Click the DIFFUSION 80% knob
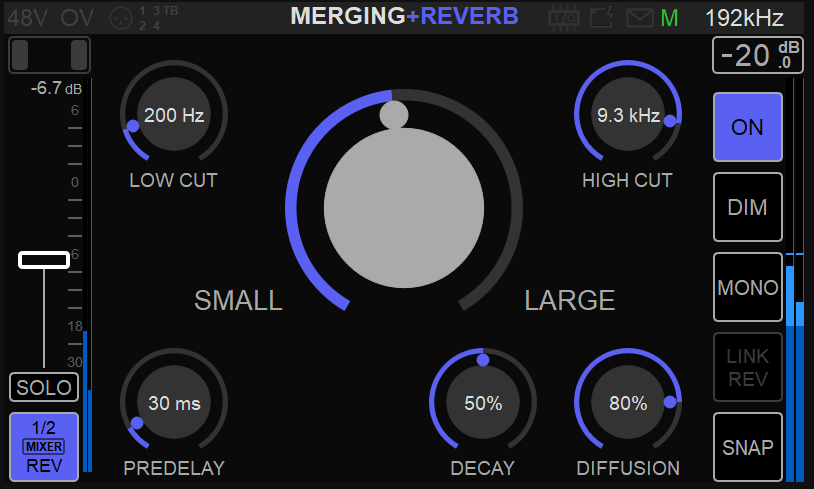 pos(628,402)
